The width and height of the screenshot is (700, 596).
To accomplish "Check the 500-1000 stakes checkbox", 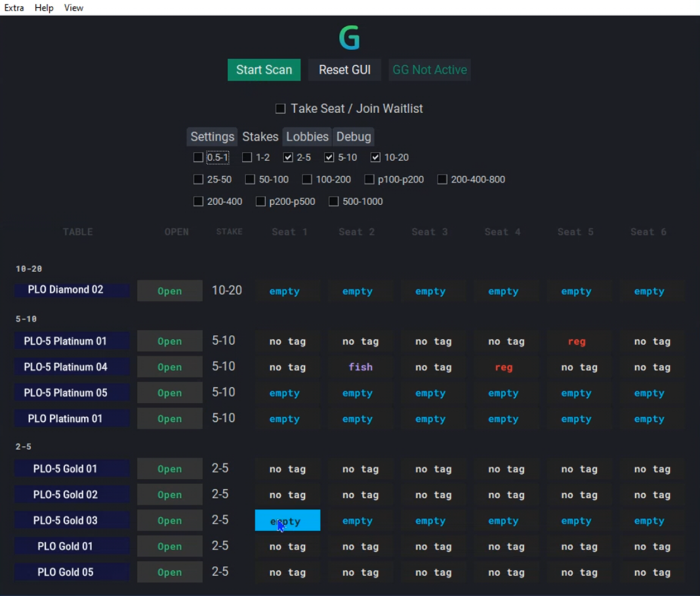I will 333,201.
